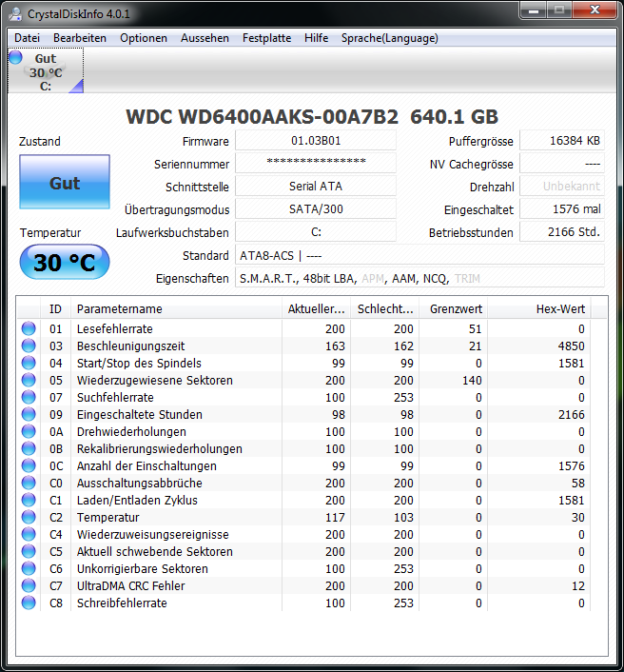Screen dimensions: 624x672
Task: Click status orb for Wiederzuweisungsereignisse row
Action: tap(29, 534)
